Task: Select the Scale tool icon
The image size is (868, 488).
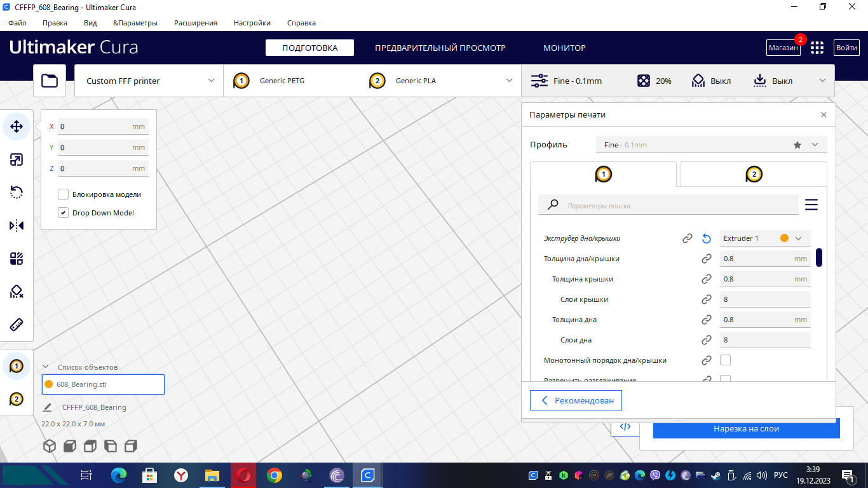Action: tap(17, 159)
